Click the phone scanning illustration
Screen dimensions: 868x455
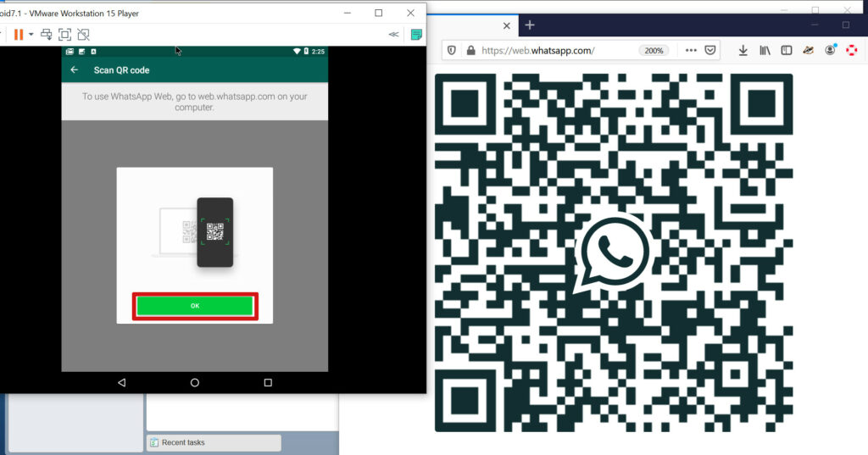pos(194,232)
